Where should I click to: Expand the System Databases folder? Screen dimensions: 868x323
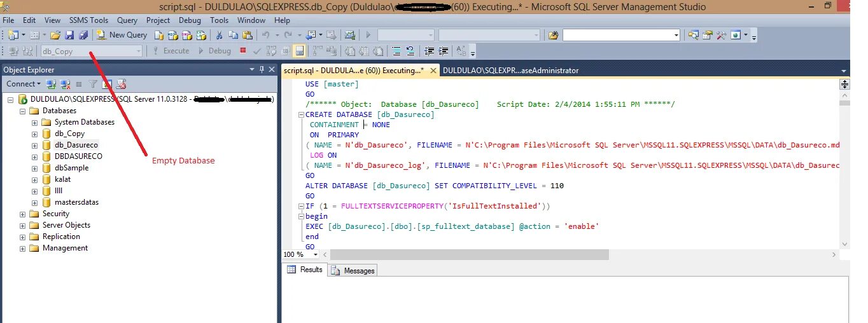[35, 122]
